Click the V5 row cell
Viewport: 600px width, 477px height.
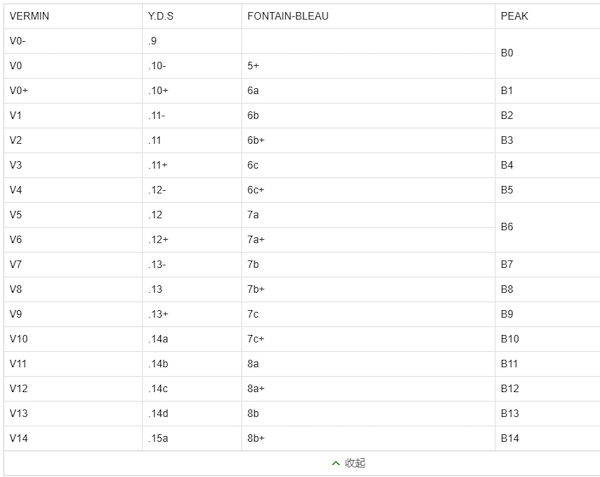click(x=15, y=215)
